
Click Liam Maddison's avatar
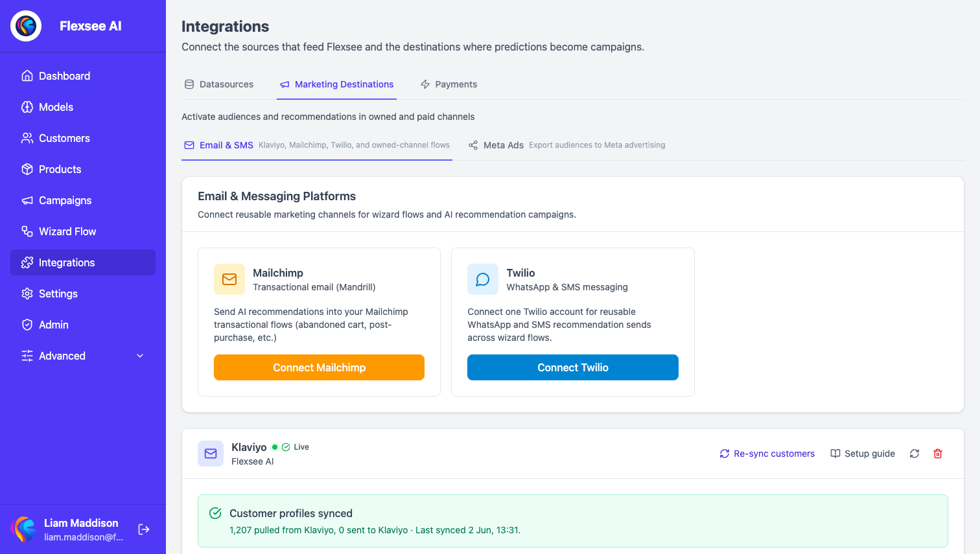25,529
